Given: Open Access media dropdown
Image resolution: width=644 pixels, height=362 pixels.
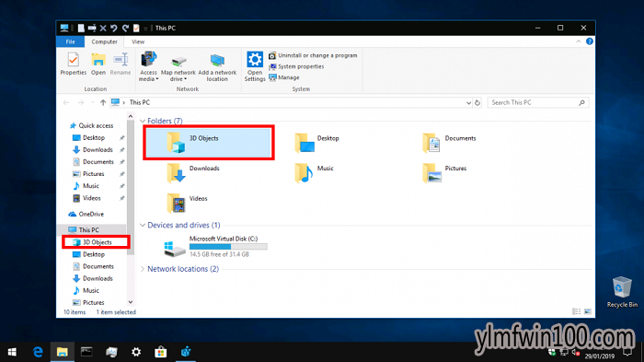Looking at the screenshot, I should [148, 66].
